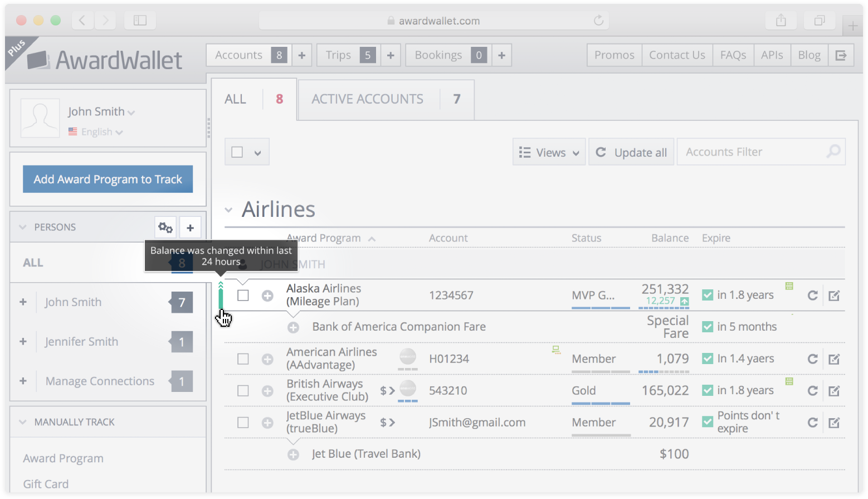The width and height of the screenshot is (868, 499).
Task: Add a booking with the plus button
Action: 501,55
